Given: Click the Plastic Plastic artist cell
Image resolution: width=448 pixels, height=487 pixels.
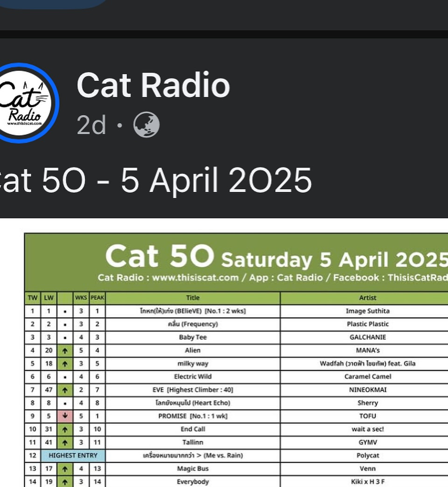Looking at the screenshot, I should 368,324.
